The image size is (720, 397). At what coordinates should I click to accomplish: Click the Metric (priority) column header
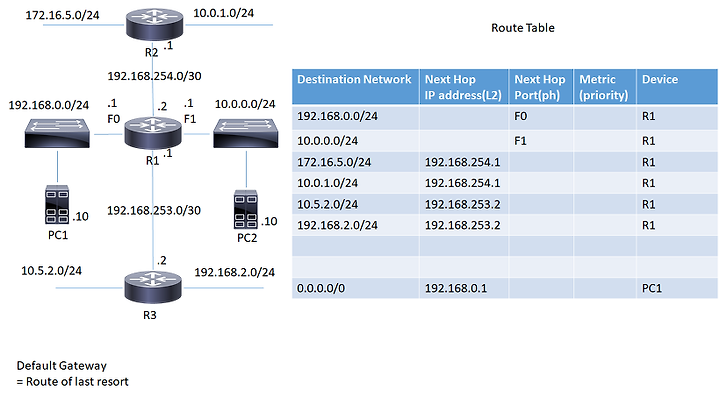605,87
